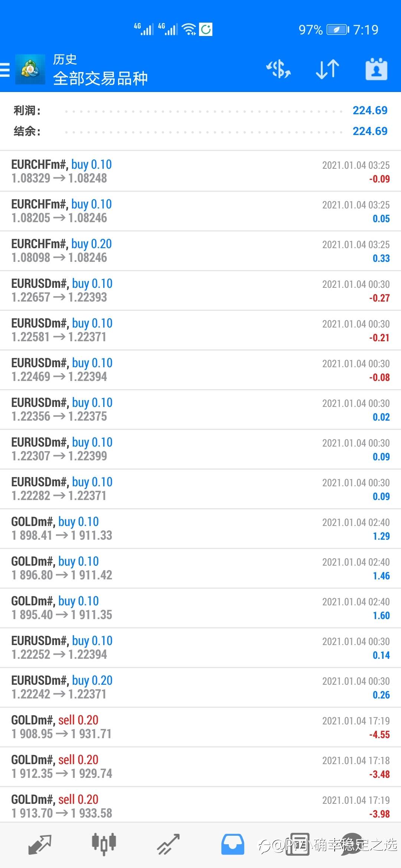Tap the MetaTrader 4 app logo
This screenshot has height=868, width=401.
(x=30, y=69)
